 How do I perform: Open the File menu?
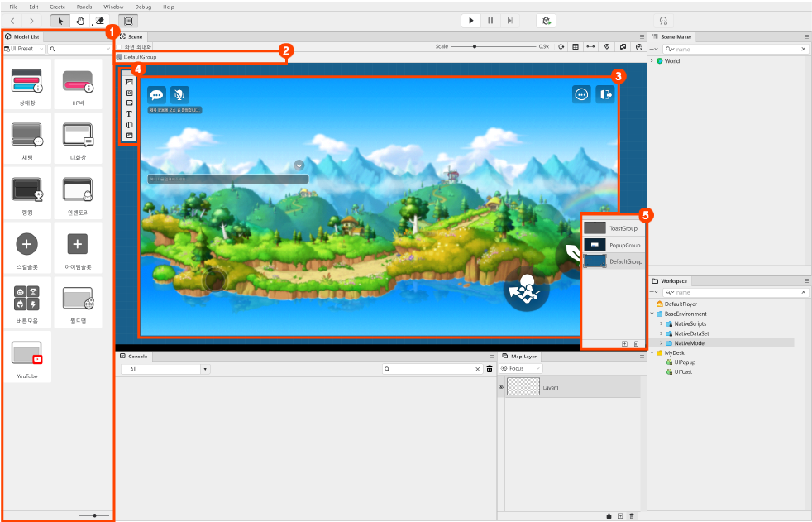pyautogui.click(x=13, y=7)
